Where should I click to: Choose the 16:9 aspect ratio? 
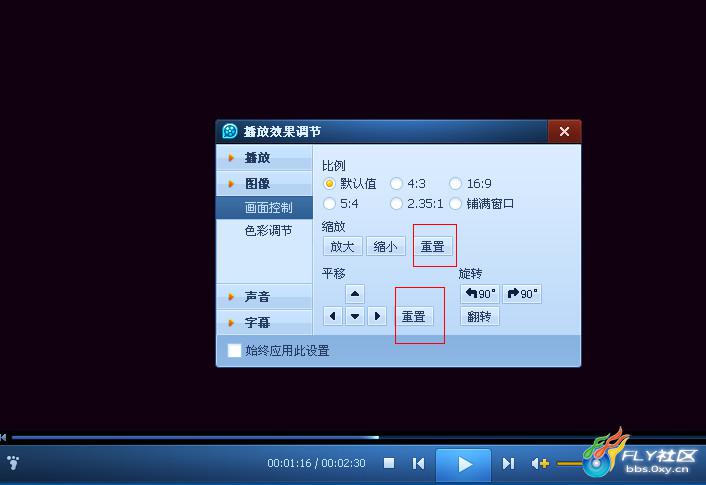471,184
